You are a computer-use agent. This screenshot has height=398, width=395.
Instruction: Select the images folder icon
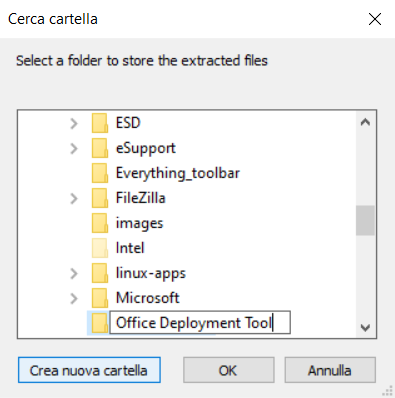(100, 223)
